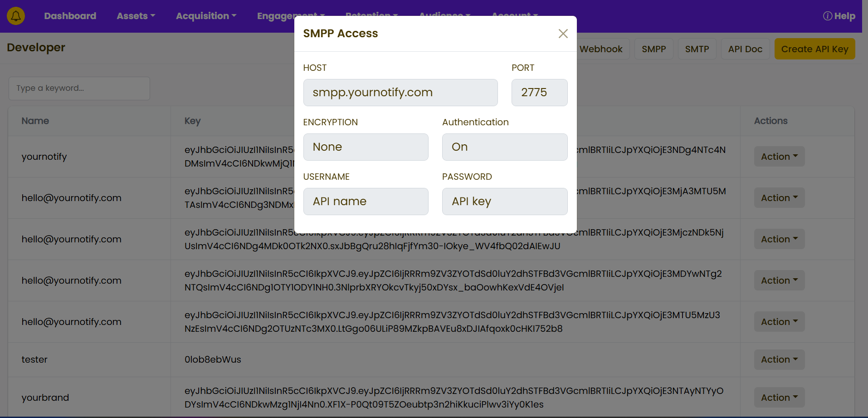Expand the Assets menu
Viewport: 868px width, 418px height.
pos(136,16)
